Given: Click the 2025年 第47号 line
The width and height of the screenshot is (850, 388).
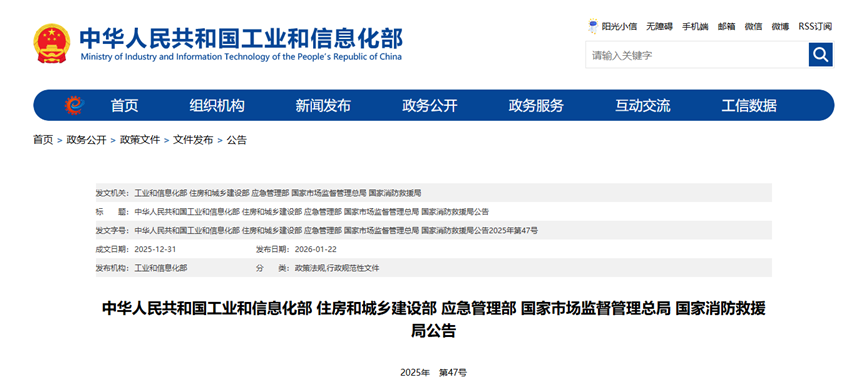Looking at the screenshot, I should [434, 373].
